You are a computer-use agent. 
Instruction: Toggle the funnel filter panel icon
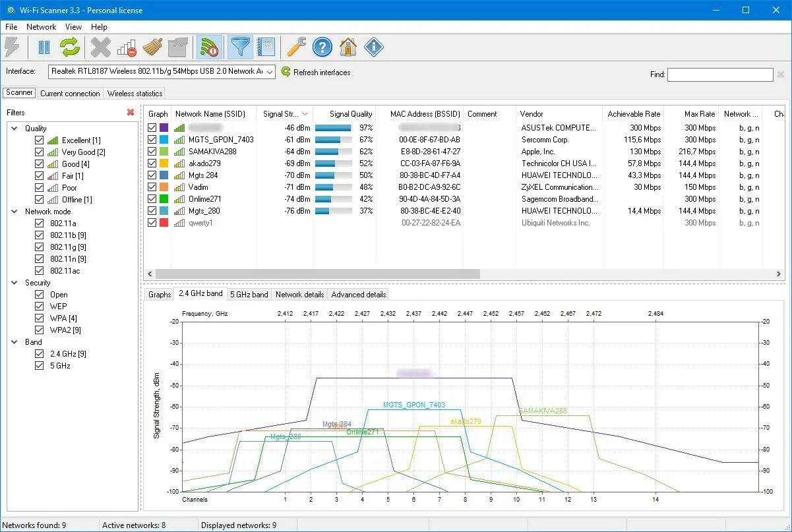(239, 47)
